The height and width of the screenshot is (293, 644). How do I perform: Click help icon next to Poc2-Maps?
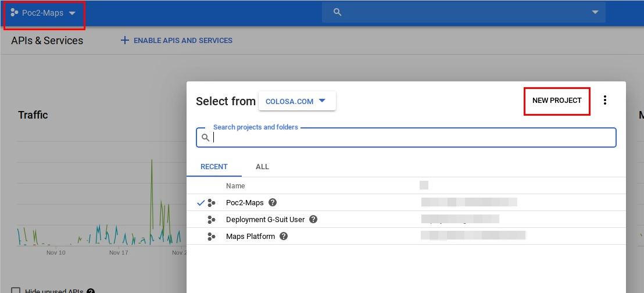pyautogui.click(x=273, y=203)
